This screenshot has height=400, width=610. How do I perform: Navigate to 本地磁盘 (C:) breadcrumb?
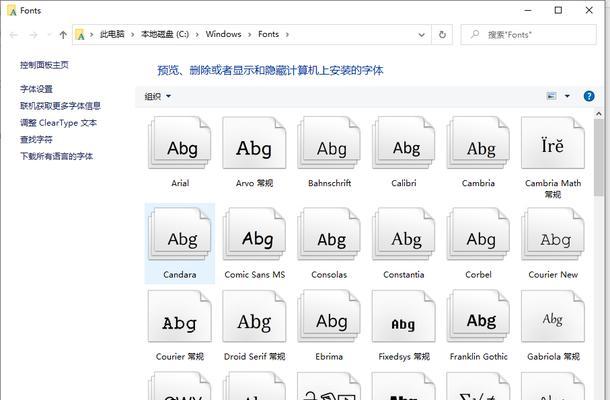click(165, 34)
